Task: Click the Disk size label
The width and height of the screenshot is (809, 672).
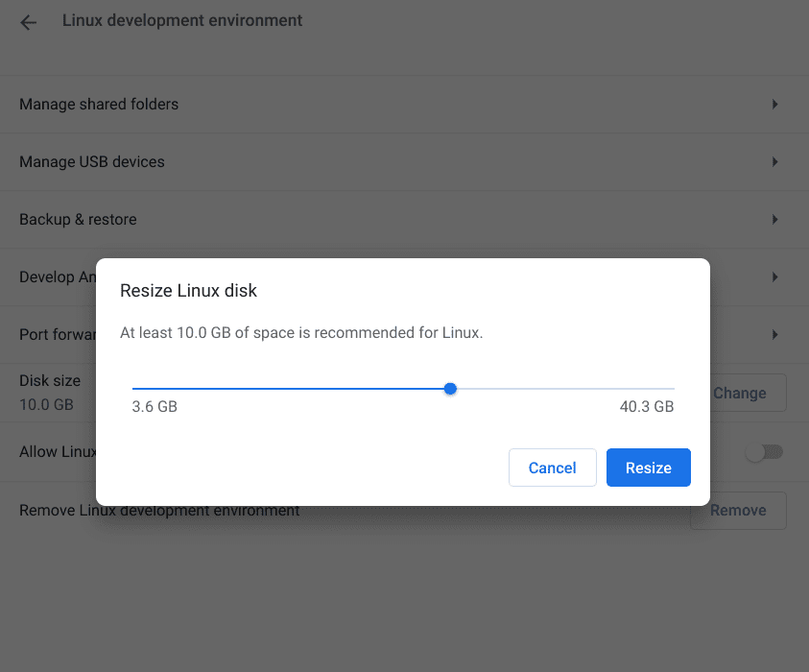Action: [50, 381]
